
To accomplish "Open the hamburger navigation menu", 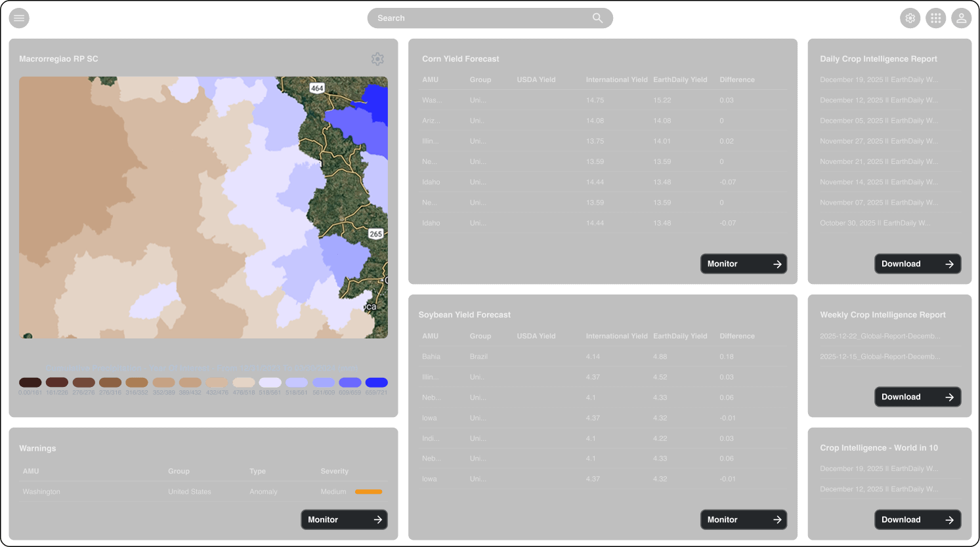I will point(18,18).
